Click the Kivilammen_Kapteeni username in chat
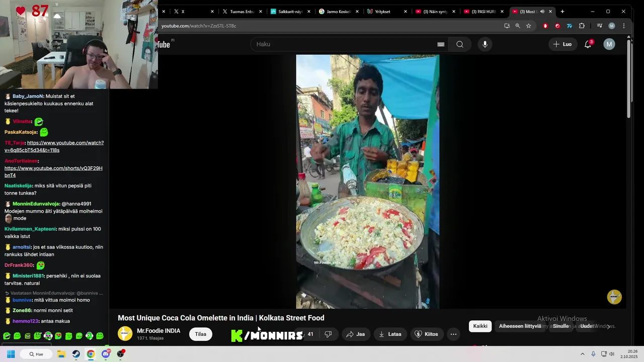The image size is (644, 362). pyautogui.click(x=30, y=229)
